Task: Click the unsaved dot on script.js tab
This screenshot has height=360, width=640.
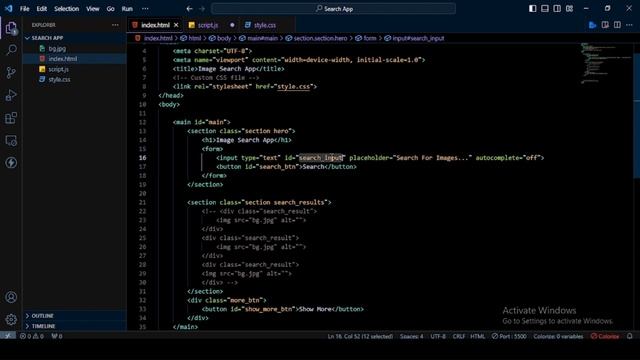Action: point(232,25)
